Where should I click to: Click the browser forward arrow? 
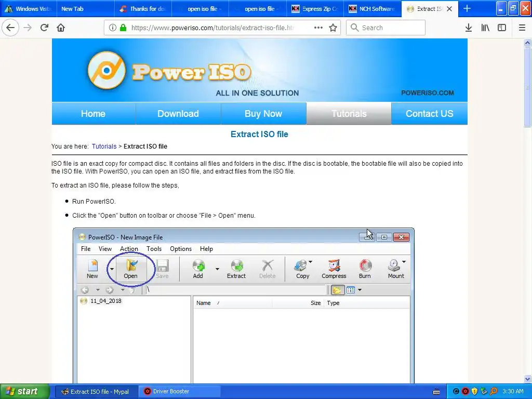click(28, 28)
